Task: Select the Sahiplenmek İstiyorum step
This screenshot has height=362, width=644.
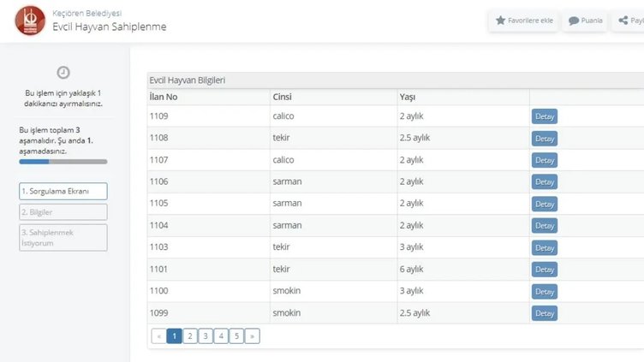Action: coord(63,238)
